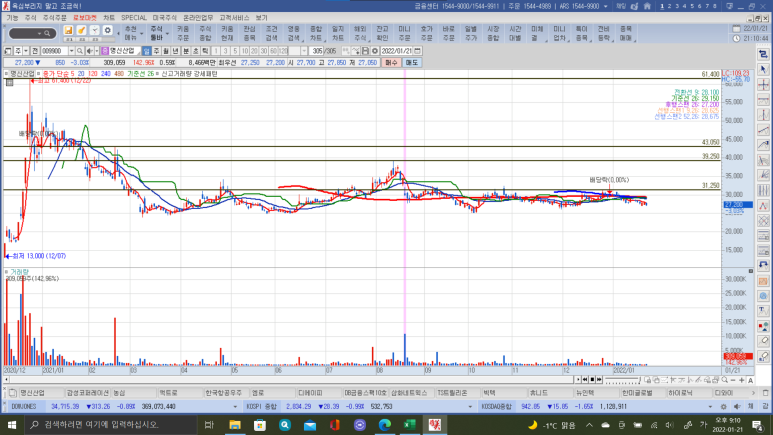Open the 미체결 toolbar button
This screenshot has height=435, width=773.
537,33
